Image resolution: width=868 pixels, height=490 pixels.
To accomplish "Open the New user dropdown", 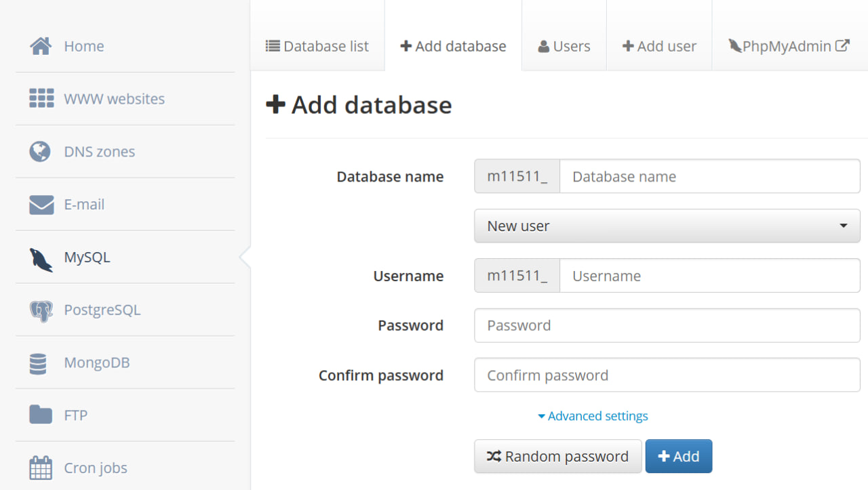I will click(667, 226).
